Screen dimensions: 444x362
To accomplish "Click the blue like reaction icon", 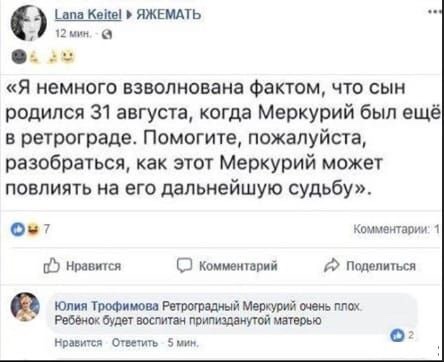I will (x=17, y=229).
